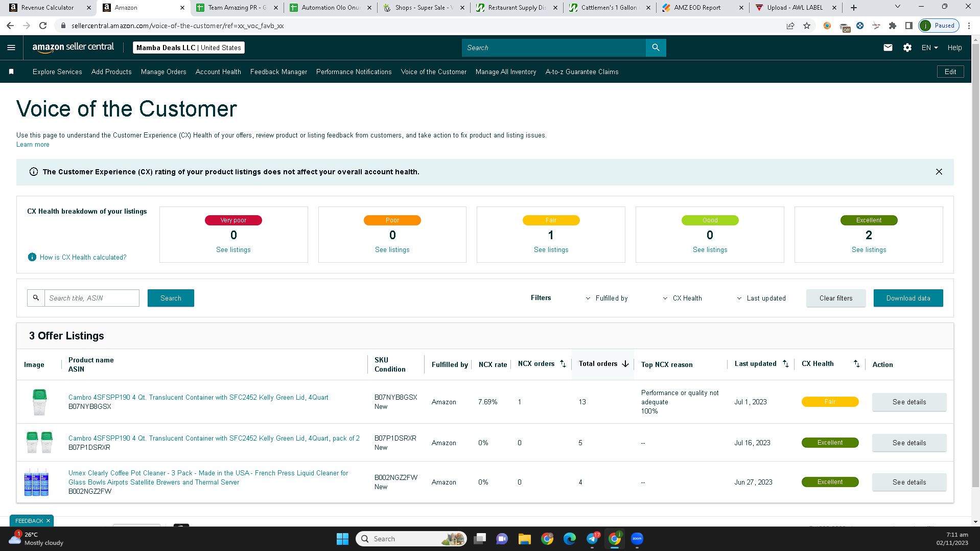Open the browser extensions puzzle icon
The height and width of the screenshot is (551, 980).
click(893, 26)
